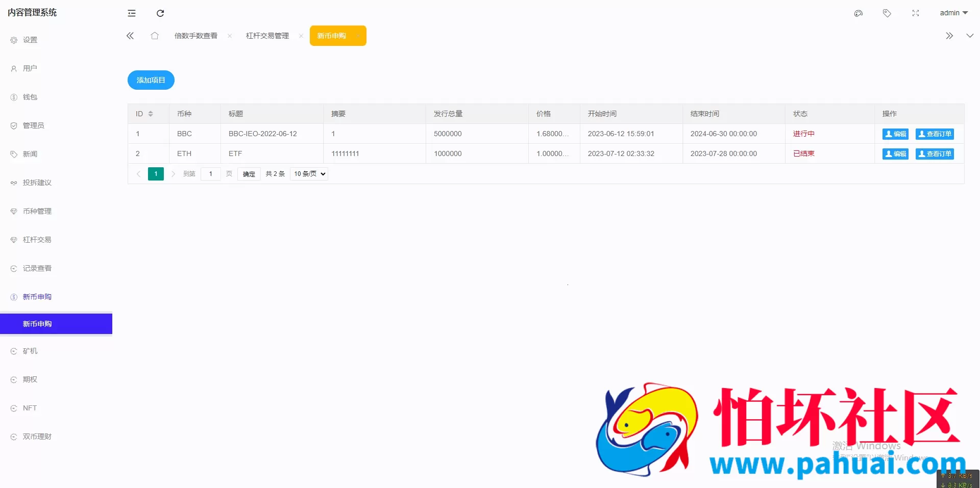Open the NFT sidebar menu

point(56,408)
